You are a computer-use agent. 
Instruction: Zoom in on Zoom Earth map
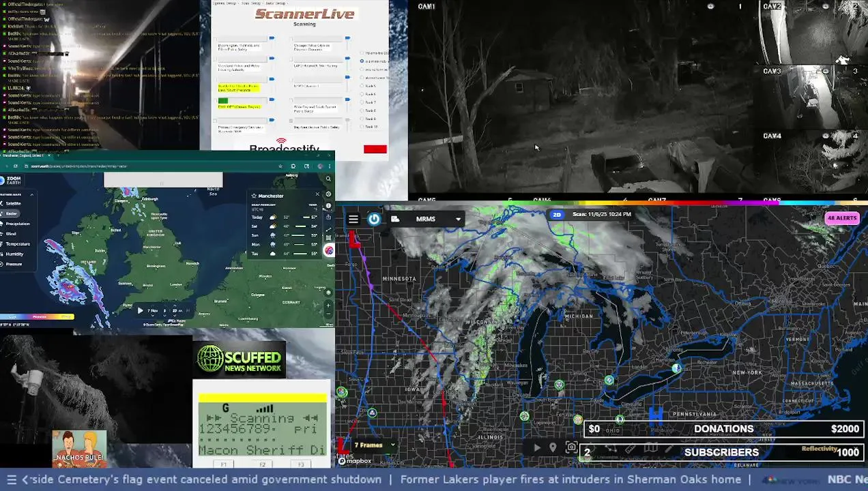328,305
